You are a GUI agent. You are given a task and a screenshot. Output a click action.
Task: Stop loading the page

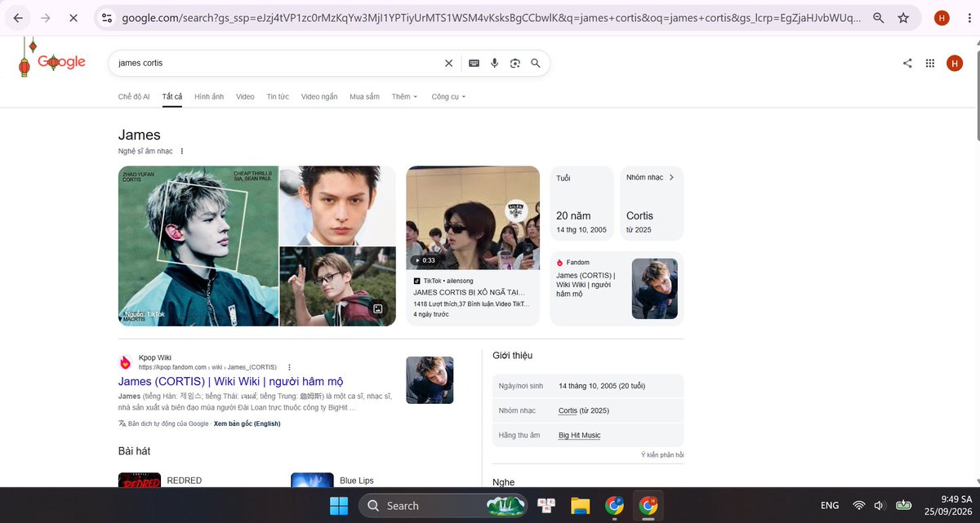(x=73, y=17)
